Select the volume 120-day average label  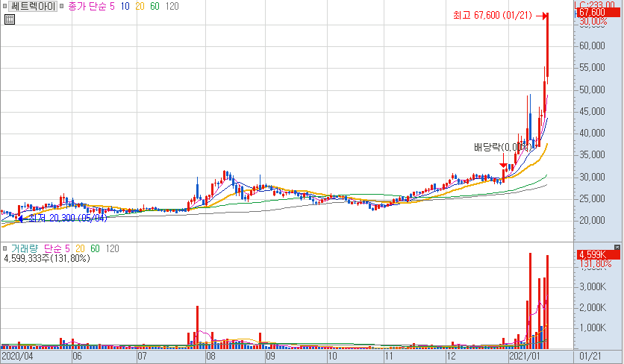[x=112, y=248]
